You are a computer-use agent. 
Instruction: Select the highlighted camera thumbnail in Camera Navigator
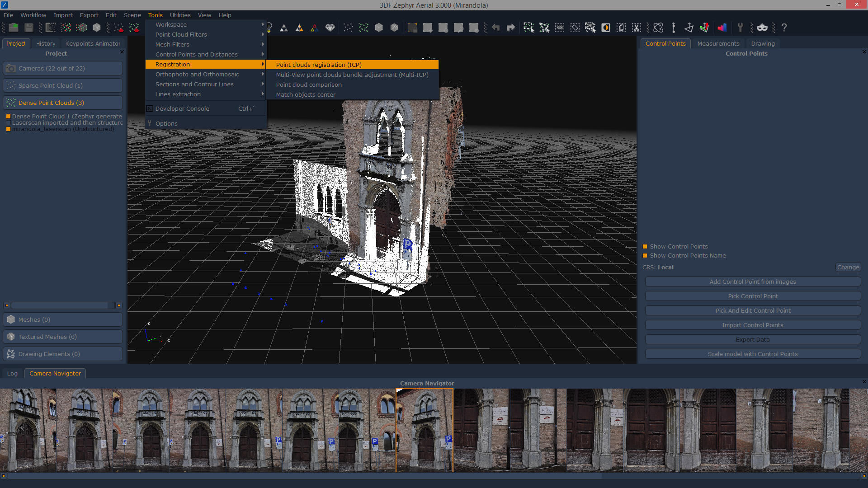pyautogui.click(x=424, y=430)
